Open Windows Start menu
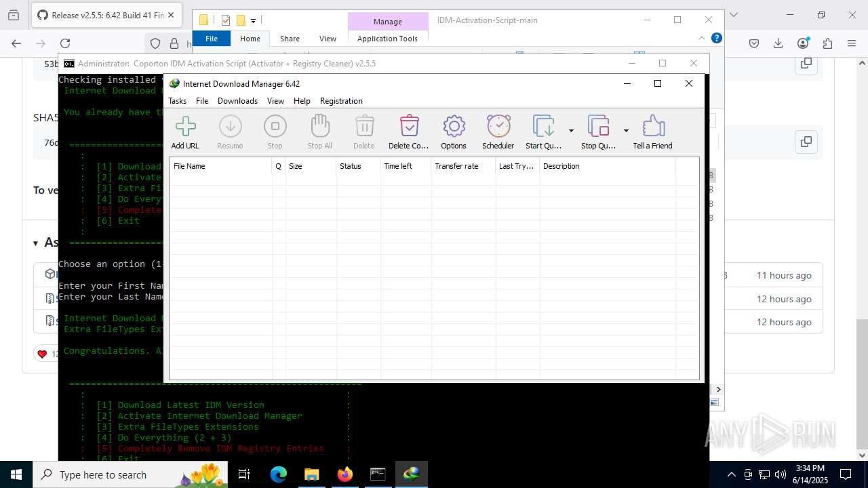Viewport: 868px width, 488px height. pyautogui.click(x=16, y=474)
